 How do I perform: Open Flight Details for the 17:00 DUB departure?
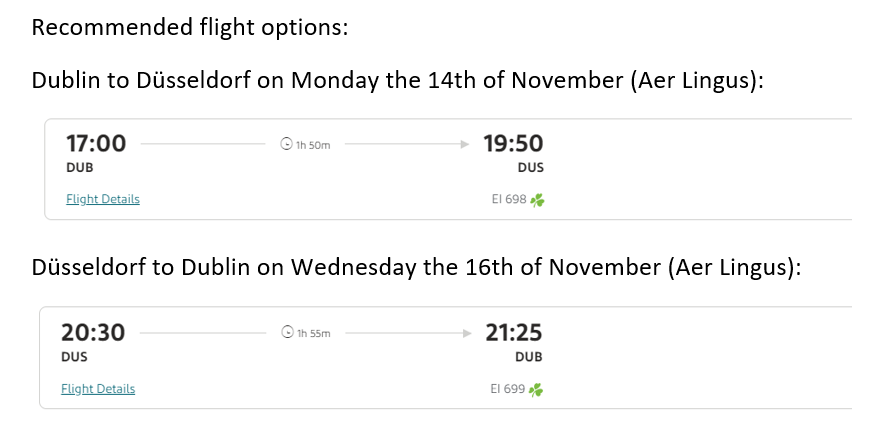(x=103, y=199)
